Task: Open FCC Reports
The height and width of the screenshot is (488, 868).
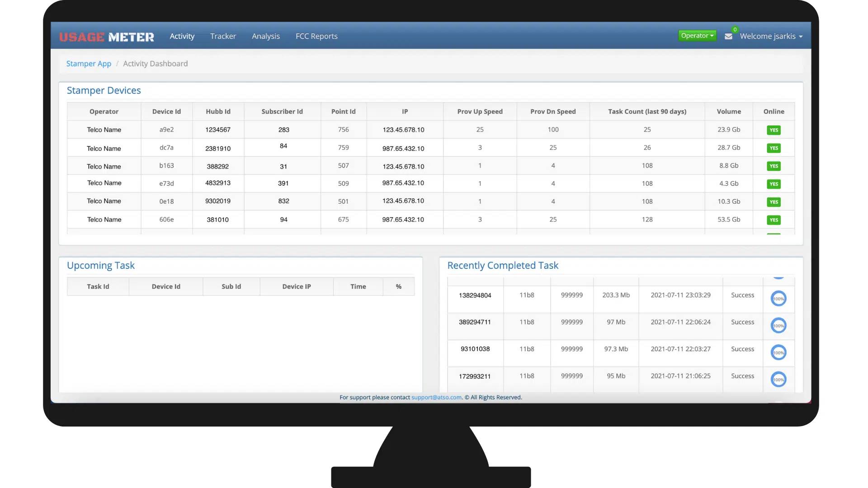Action: 316,36
